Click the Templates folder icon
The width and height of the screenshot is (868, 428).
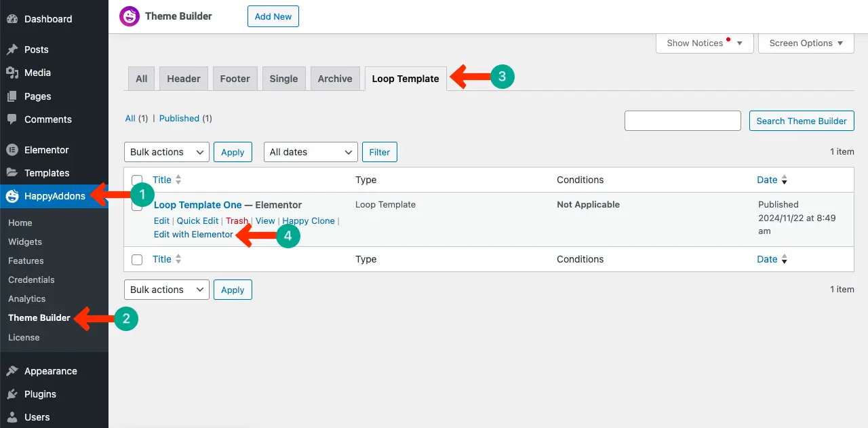pyautogui.click(x=12, y=173)
